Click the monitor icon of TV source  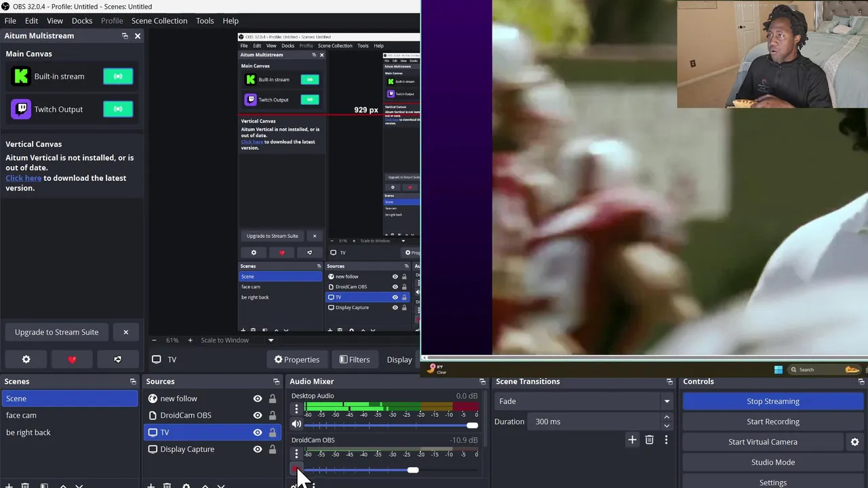coord(153,432)
